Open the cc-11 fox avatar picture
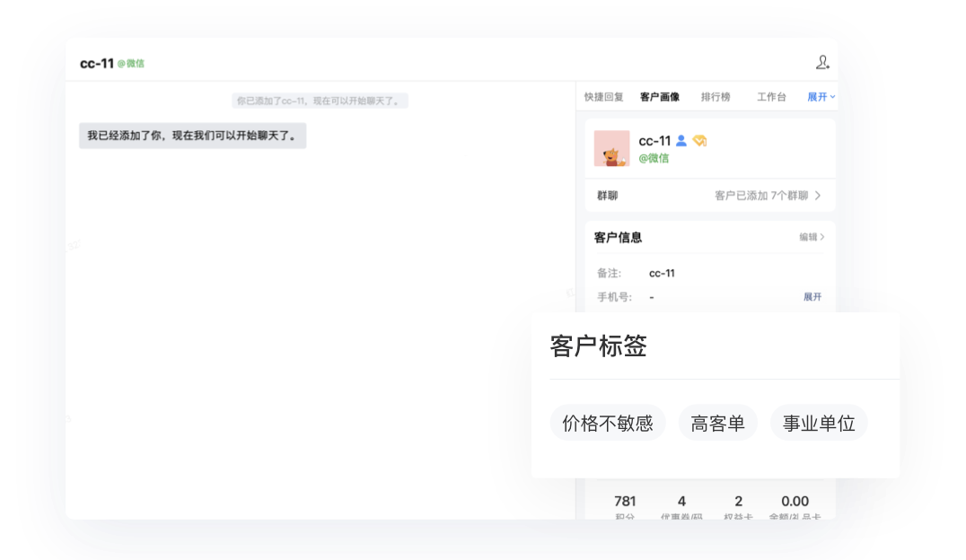The width and height of the screenshot is (966, 560). (611, 149)
